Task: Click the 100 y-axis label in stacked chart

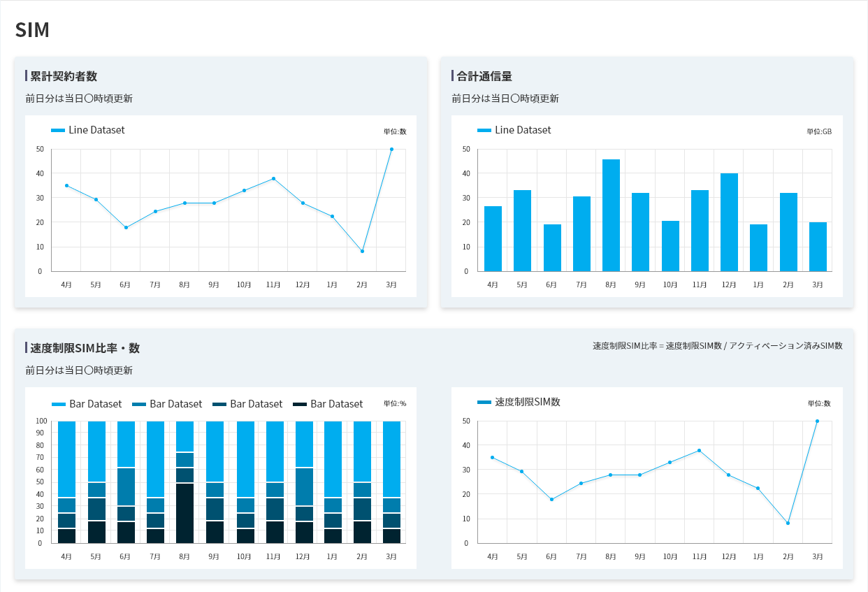Action: [41, 421]
